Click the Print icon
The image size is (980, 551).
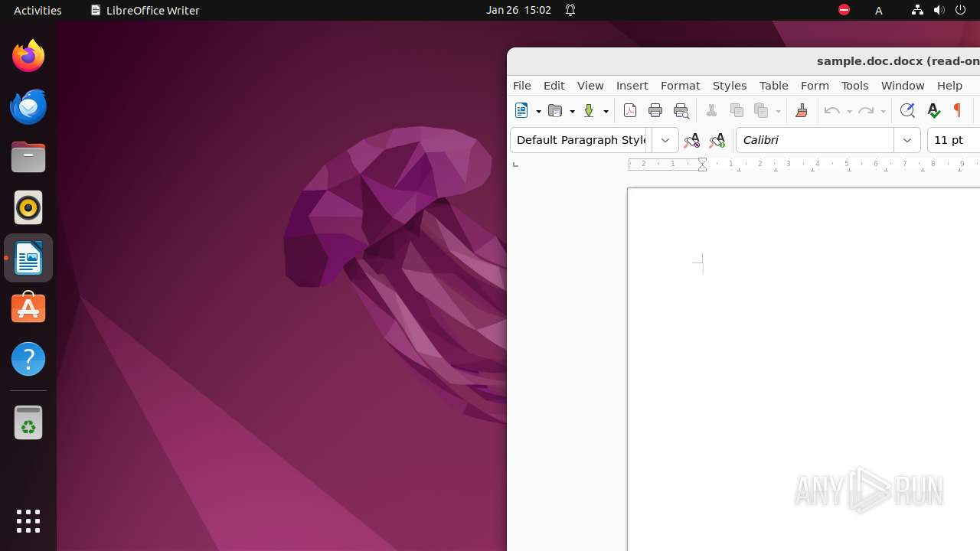point(655,111)
